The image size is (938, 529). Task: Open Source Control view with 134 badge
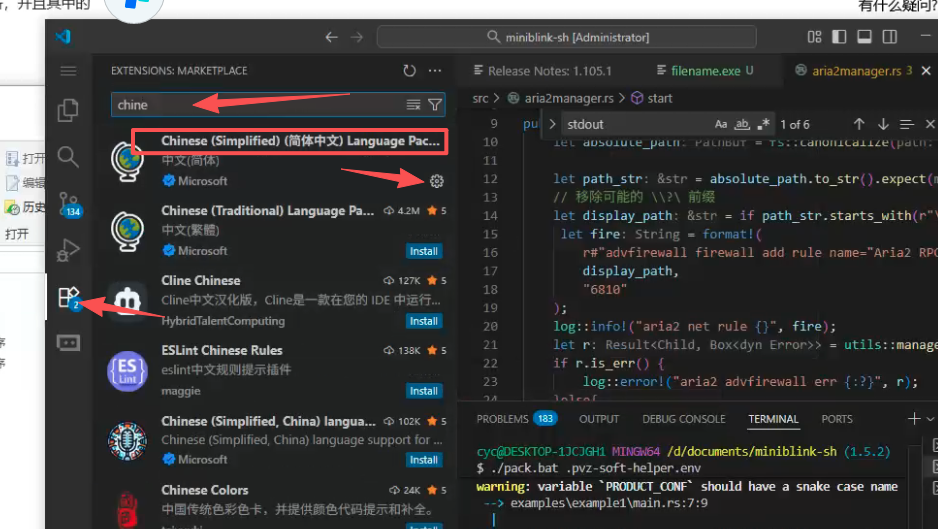pyautogui.click(x=68, y=203)
